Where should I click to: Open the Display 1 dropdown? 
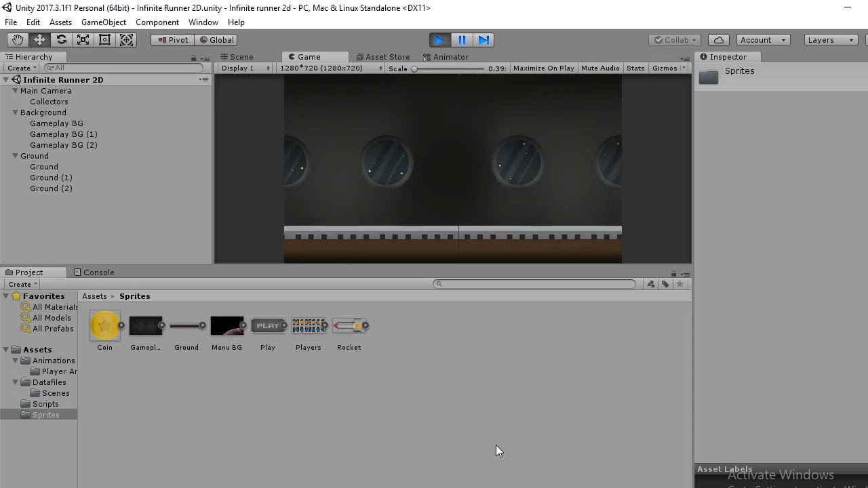click(x=245, y=68)
